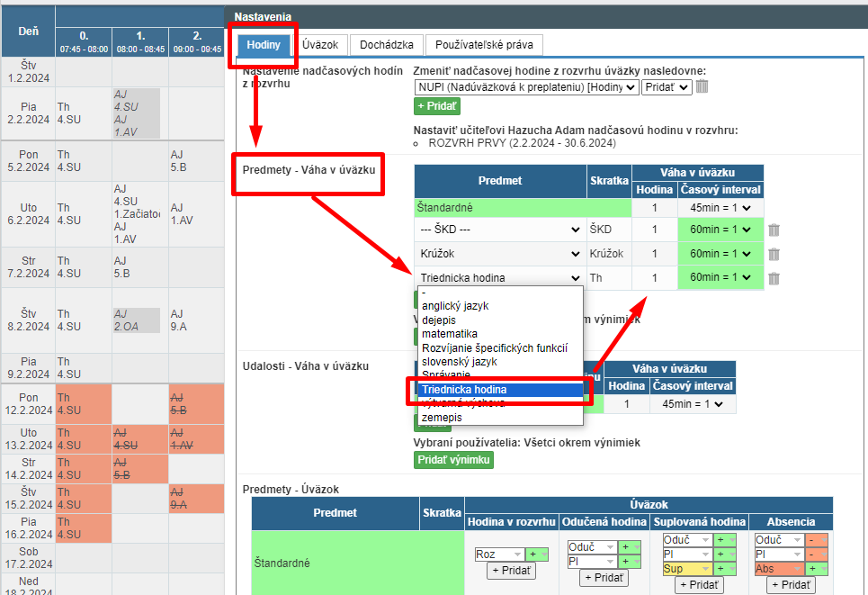Click the Štv 1.2.2024 day cell
The image size is (868, 595).
pyautogui.click(x=28, y=71)
